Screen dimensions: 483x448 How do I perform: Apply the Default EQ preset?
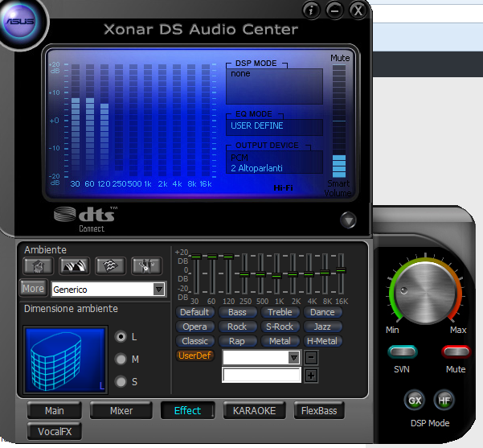point(194,312)
